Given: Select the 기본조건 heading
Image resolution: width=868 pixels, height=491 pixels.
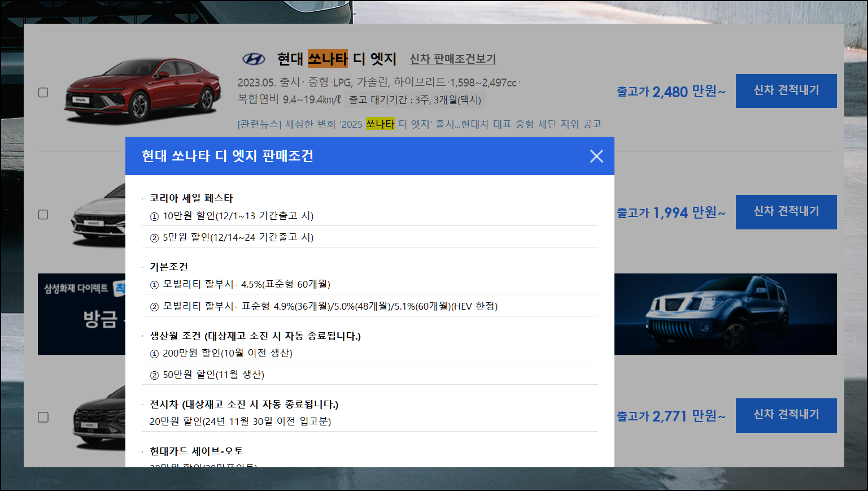Looking at the screenshot, I should click(x=169, y=267).
